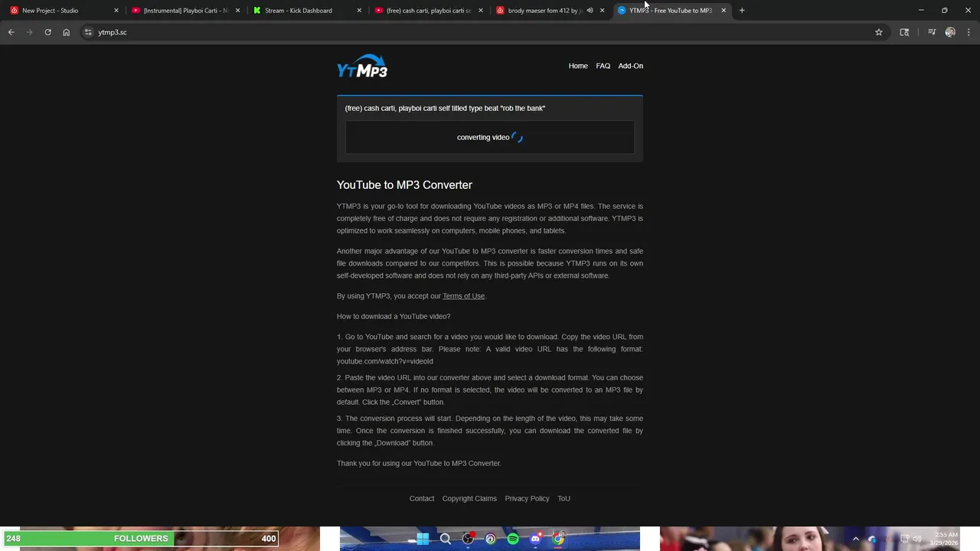The height and width of the screenshot is (551, 980).
Task: Close the New Project - Studio tab
Action: click(116, 10)
